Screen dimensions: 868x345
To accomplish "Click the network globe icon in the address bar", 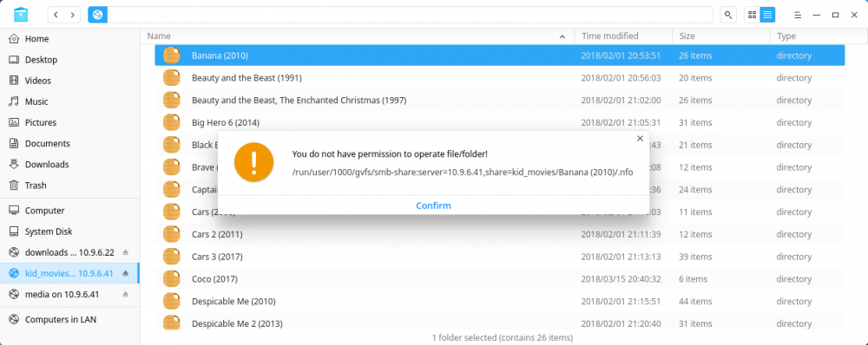I will [97, 15].
